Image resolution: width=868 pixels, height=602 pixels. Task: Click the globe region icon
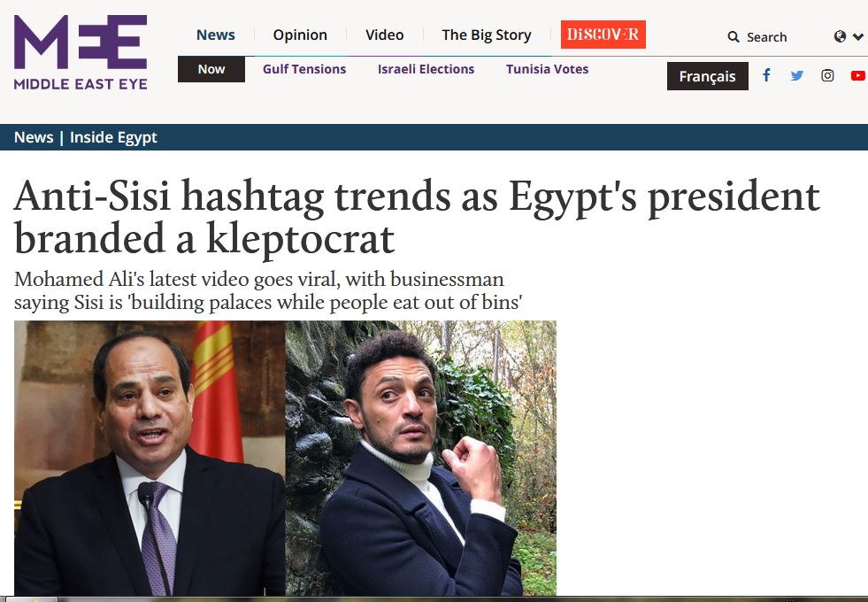click(x=840, y=36)
